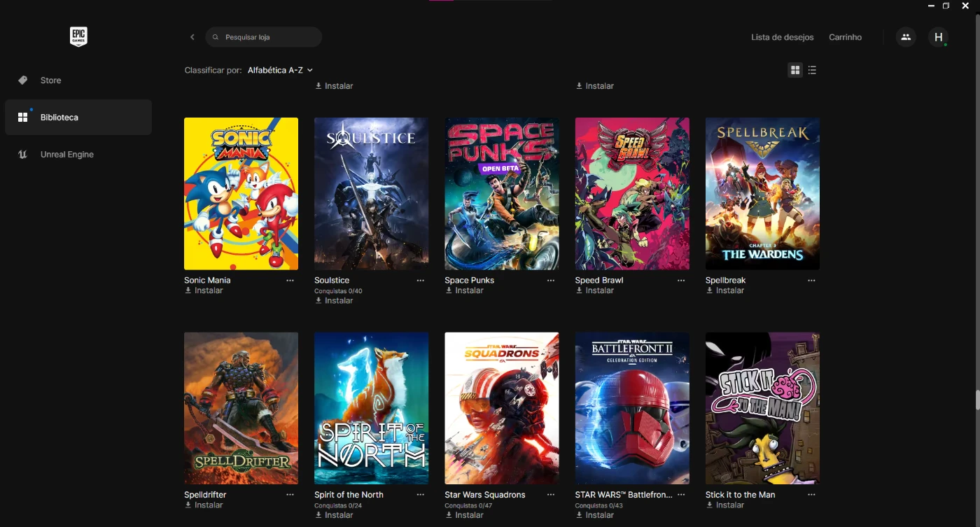This screenshot has height=527, width=980.
Task: Open the Star Wars Squadrons cover
Action: pos(502,408)
